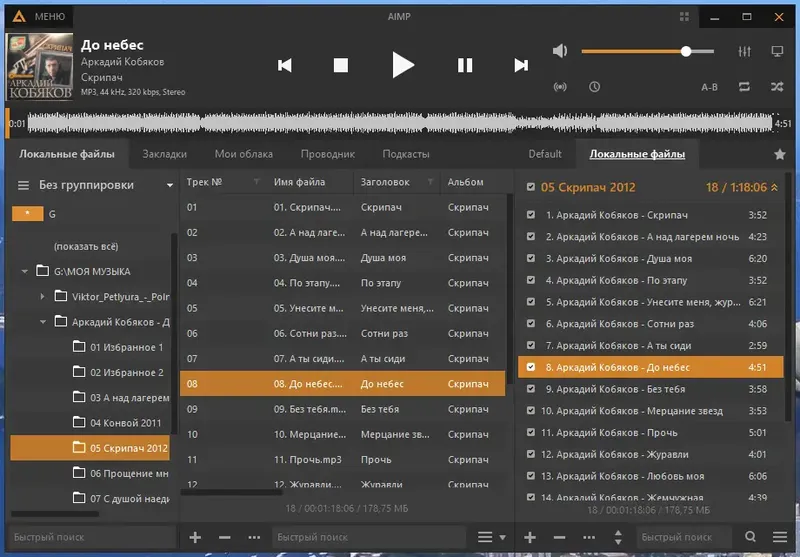Stop playback with the square button
800x557 pixels.
(x=341, y=65)
